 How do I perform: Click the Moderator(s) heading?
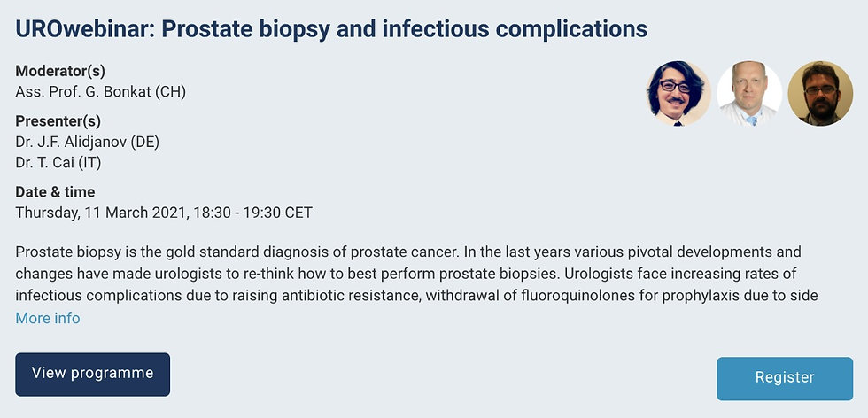pos(60,71)
